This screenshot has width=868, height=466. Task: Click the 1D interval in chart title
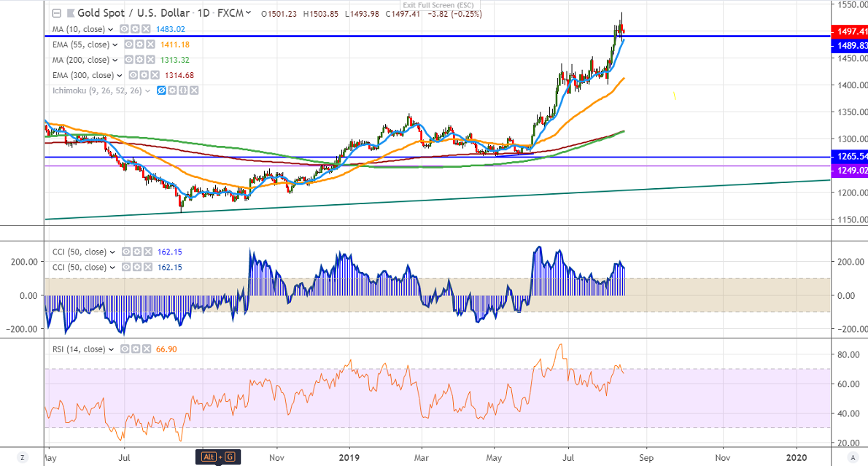click(204, 12)
